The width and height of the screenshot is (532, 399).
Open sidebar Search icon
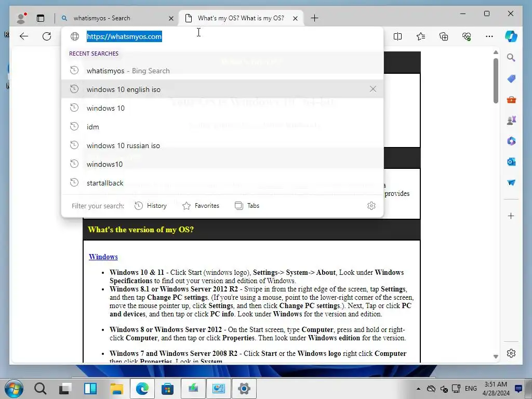tap(511, 58)
